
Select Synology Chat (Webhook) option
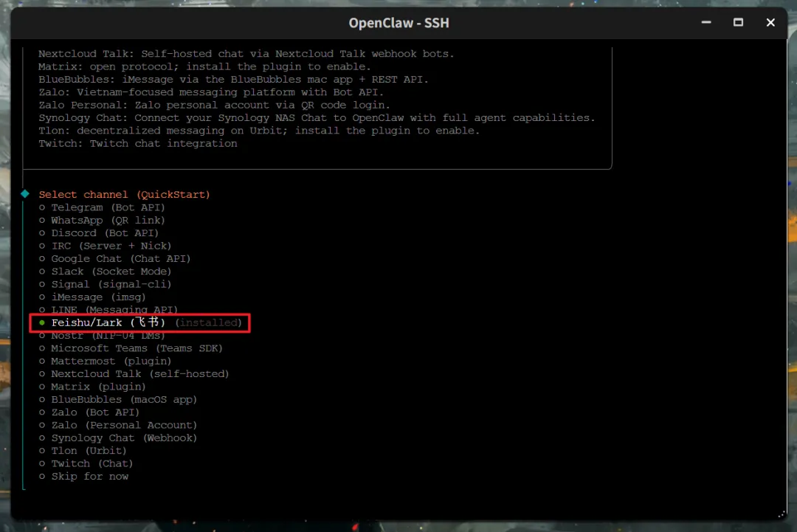click(x=118, y=438)
